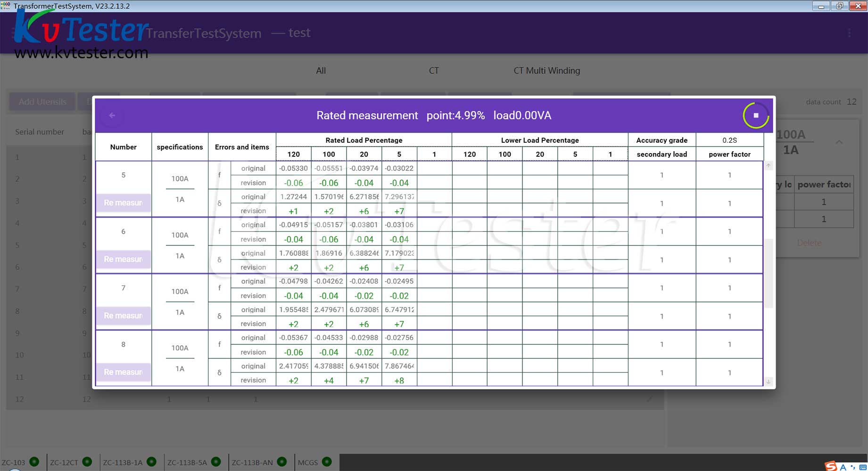
Task: Click the green ZC-103 status indicator
Action: click(34, 462)
